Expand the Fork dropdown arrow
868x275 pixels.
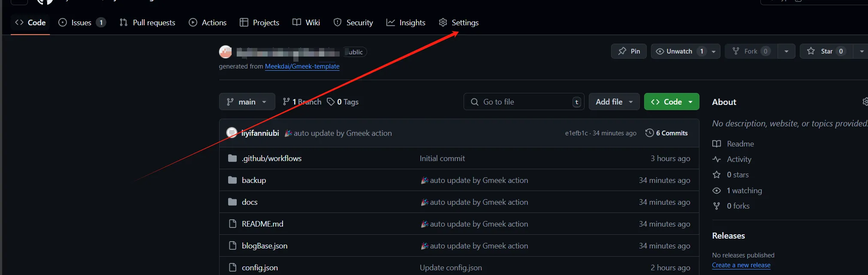click(786, 51)
